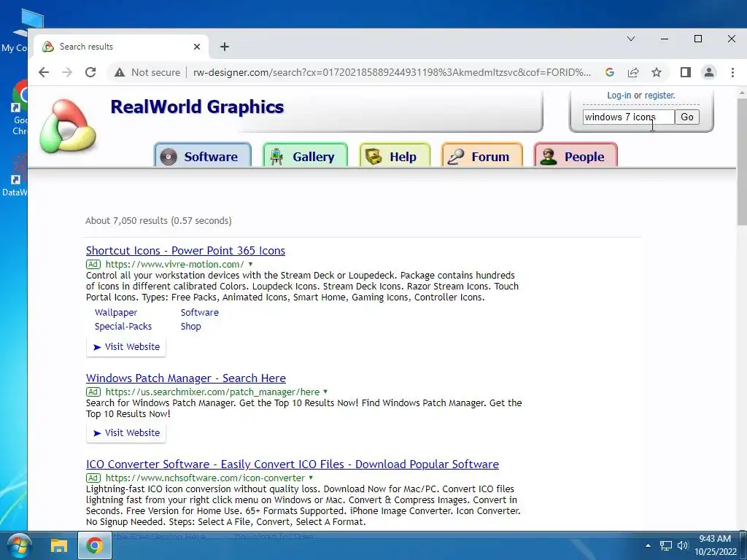747x560 pixels.
Task: Reload the current page
Action: click(90, 72)
